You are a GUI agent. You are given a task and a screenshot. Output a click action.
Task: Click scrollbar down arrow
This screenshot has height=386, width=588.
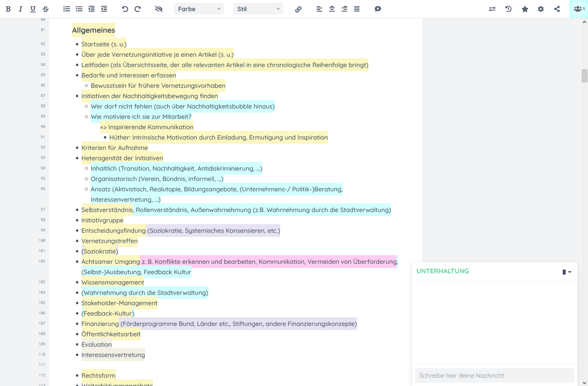pyautogui.click(x=584, y=383)
